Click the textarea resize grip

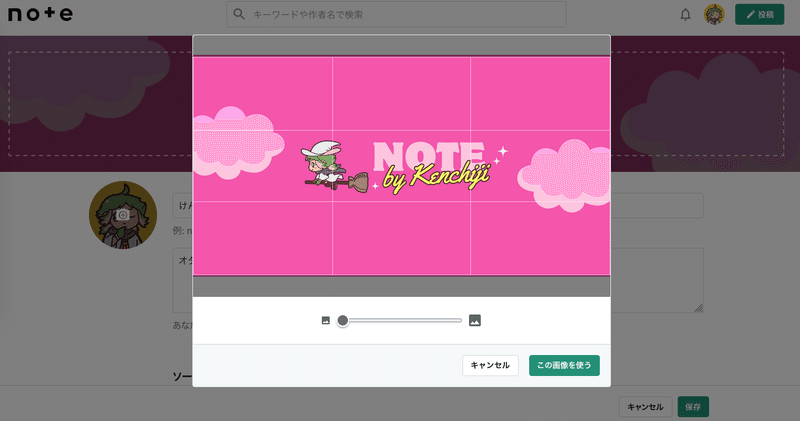[x=698, y=308]
